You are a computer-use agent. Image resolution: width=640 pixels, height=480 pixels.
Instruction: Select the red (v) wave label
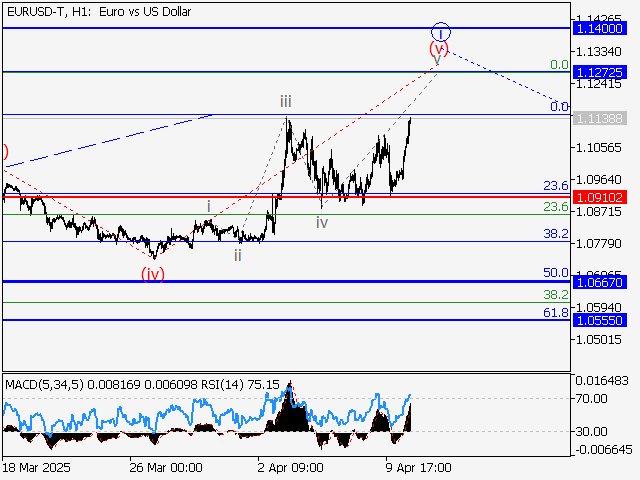coord(438,49)
